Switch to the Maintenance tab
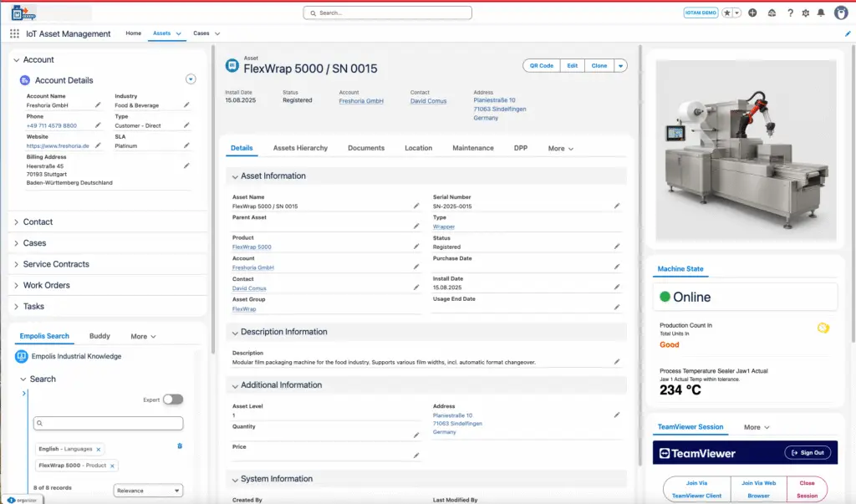Image resolution: width=856 pixels, height=504 pixels. [x=473, y=148]
